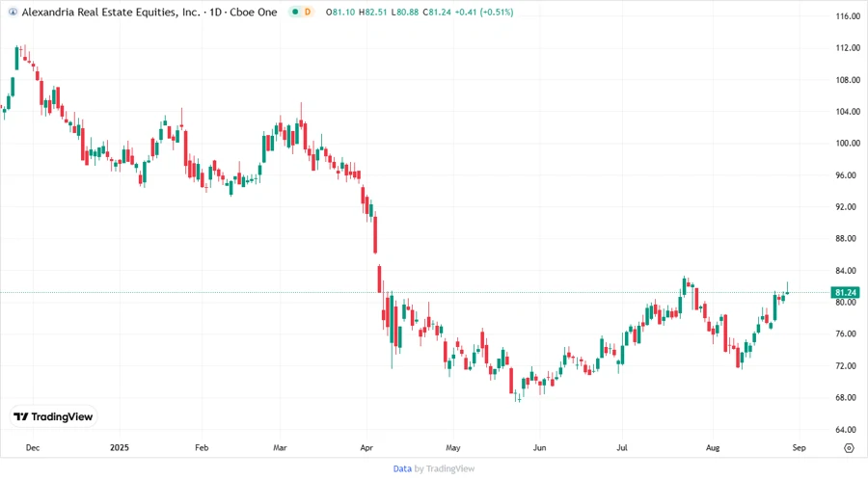Click the Alexandria company logo icon
Image resolution: width=868 pixels, height=480 pixels.
coord(13,12)
